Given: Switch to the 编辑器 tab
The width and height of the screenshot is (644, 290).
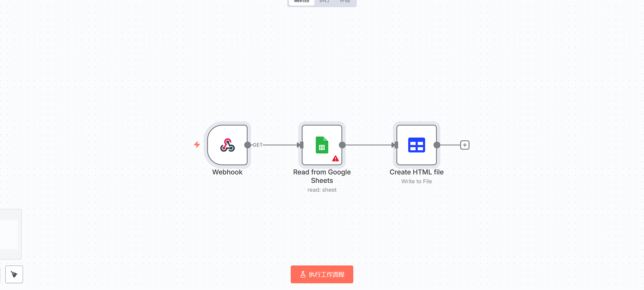Looking at the screenshot, I should (x=301, y=2).
